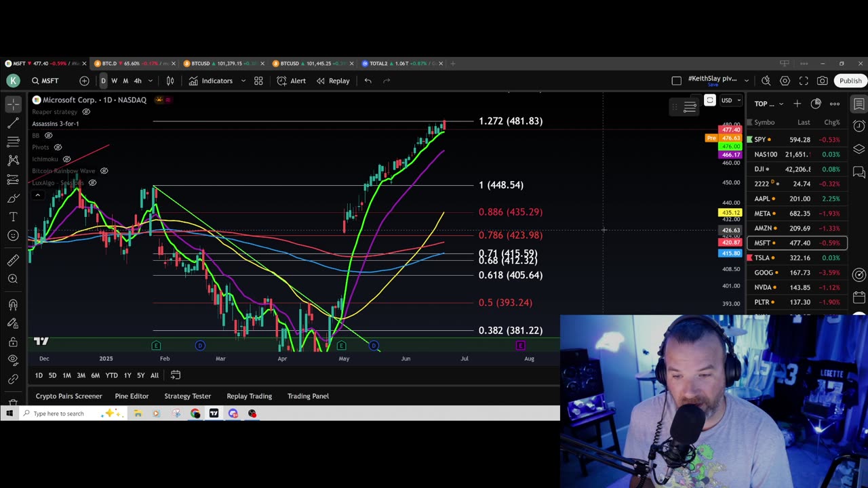Open the Strategy Tester tab
The width and height of the screenshot is (868, 488).
(187, 396)
